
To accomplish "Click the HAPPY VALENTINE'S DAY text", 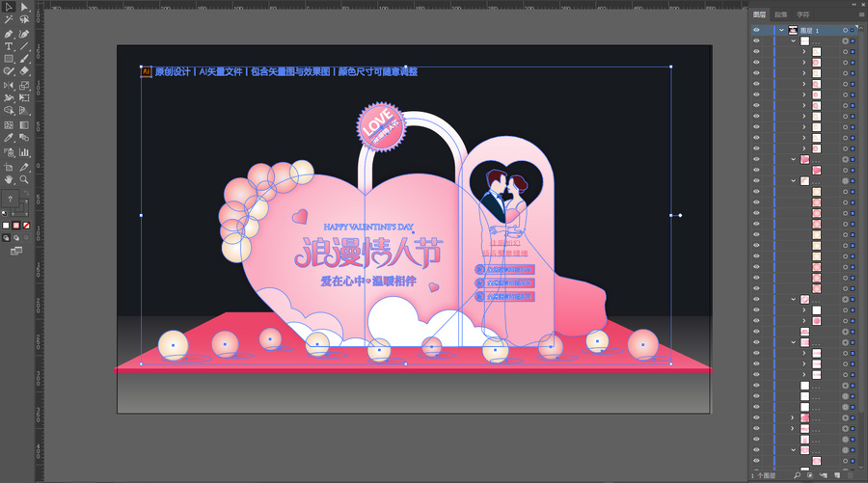I will coord(368,227).
